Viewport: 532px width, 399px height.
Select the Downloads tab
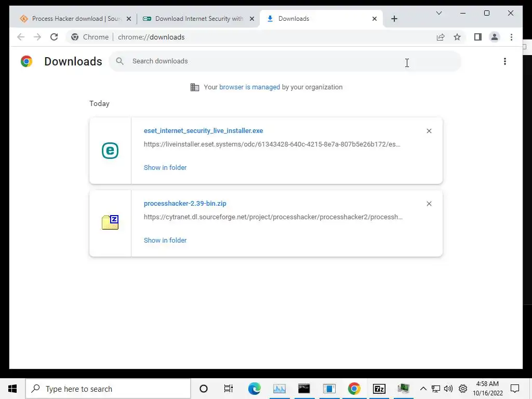pyautogui.click(x=321, y=19)
